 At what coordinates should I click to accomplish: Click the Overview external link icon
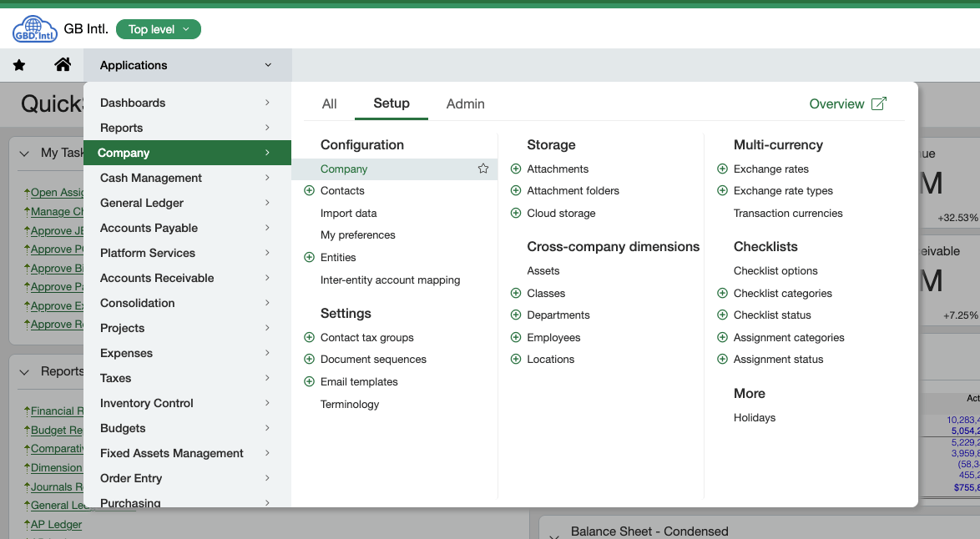click(x=879, y=103)
